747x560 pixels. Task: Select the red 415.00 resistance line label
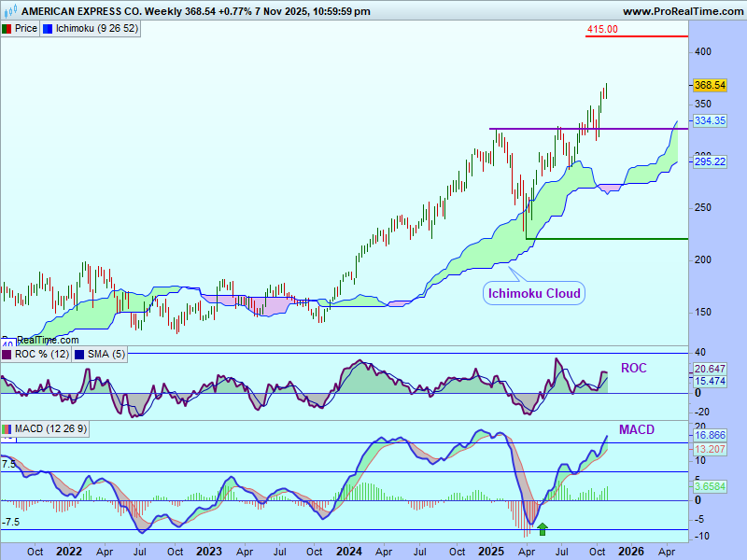click(x=602, y=29)
